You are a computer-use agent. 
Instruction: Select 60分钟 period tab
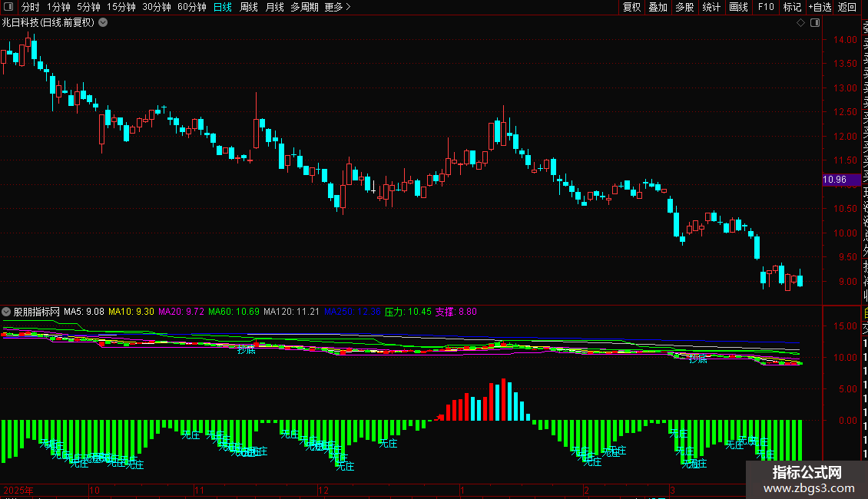point(191,7)
